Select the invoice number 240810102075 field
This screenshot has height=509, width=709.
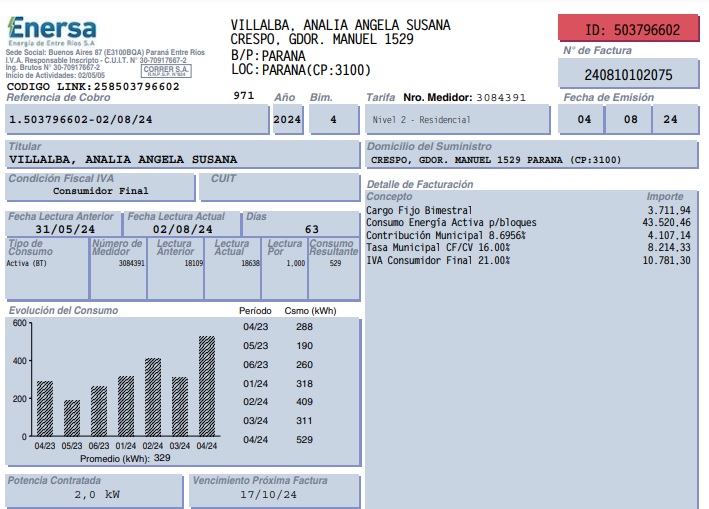pyautogui.click(x=629, y=75)
